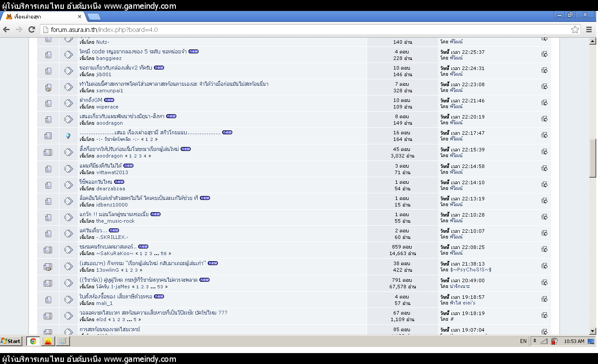Jump to last post in elzd's topic

pos(544,315)
